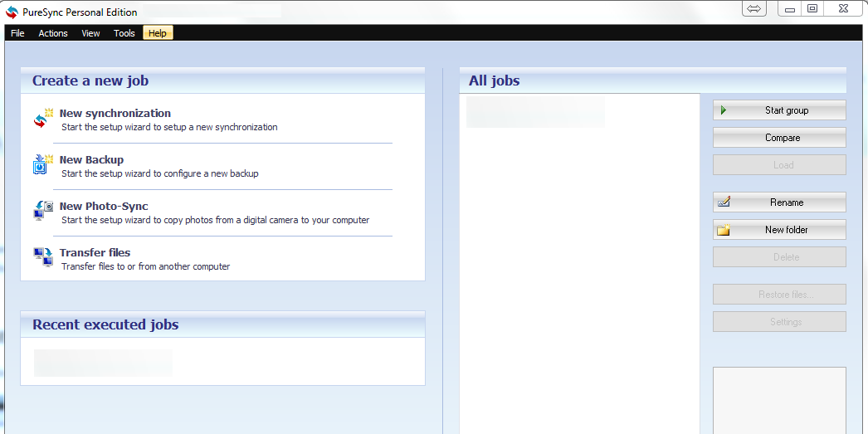This screenshot has width=868, height=434.
Task: Choose Transfer files option
Action: [x=95, y=253]
